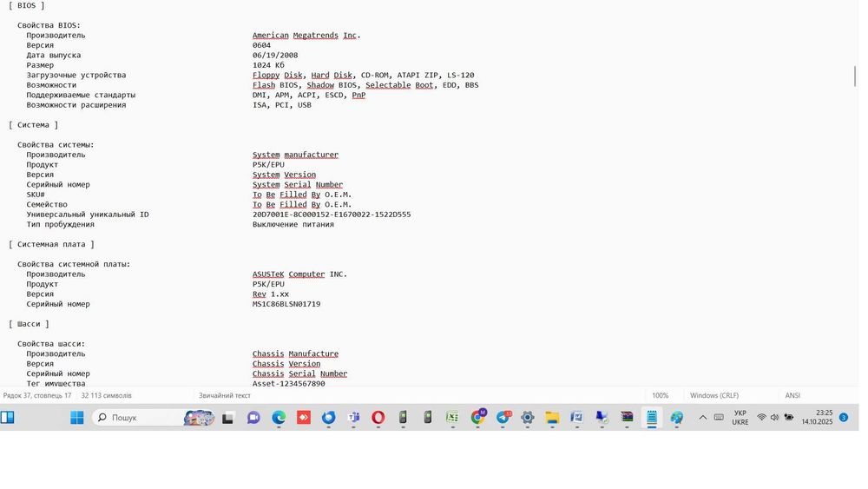Viewport: 868px width, 489px height.
Task: Click the System Serial Number value
Action: 298,185
